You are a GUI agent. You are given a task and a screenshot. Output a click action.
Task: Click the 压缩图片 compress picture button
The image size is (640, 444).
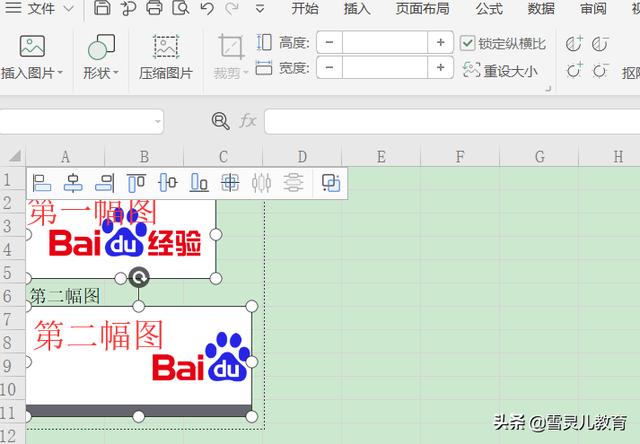coord(166,57)
